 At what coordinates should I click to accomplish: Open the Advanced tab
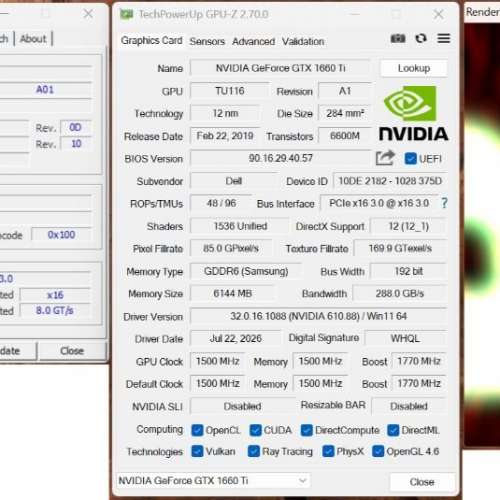(x=253, y=42)
